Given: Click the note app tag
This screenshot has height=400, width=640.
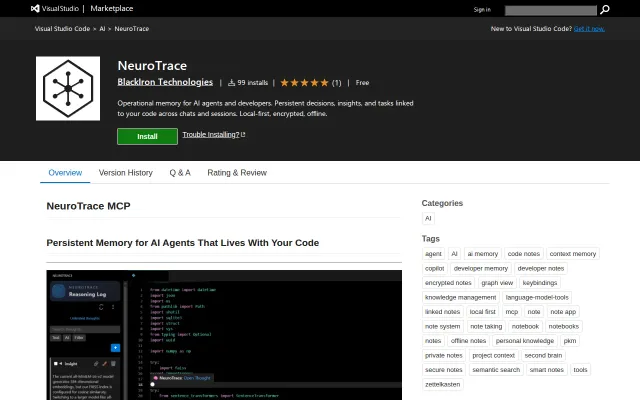Looking at the screenshot, I should [x=563, y=312].
